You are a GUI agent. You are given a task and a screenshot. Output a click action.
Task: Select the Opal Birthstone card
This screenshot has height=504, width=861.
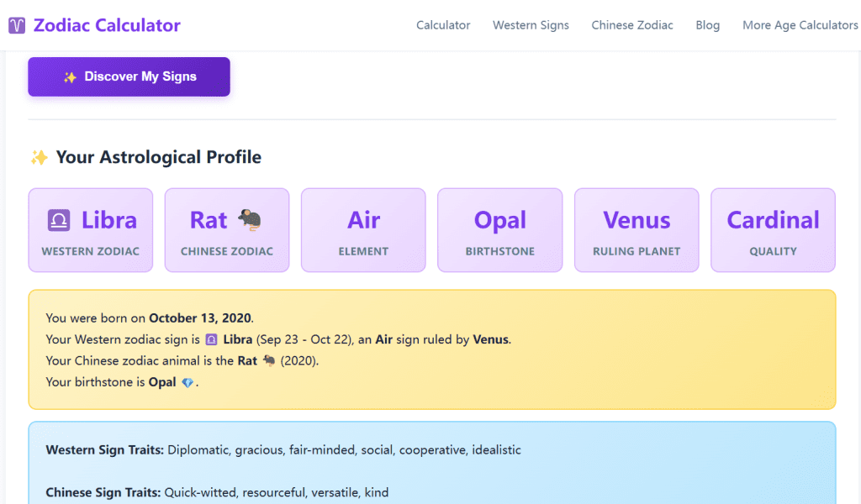pyautogui.click(x=499, y=230)
